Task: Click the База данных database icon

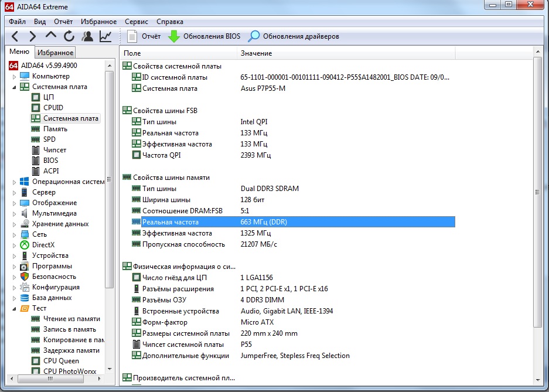Action: 25,298
